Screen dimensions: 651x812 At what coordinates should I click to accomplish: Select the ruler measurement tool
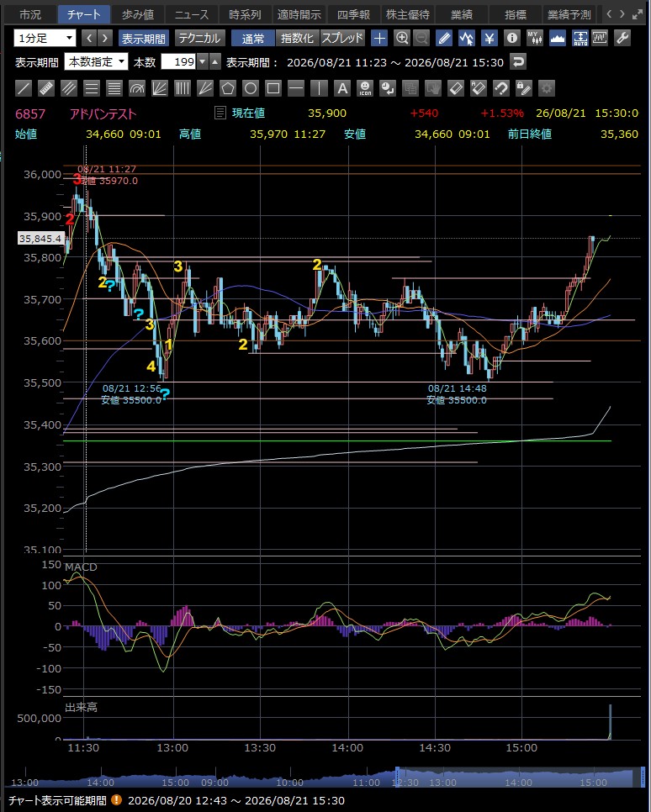click(x=46, y=88)
